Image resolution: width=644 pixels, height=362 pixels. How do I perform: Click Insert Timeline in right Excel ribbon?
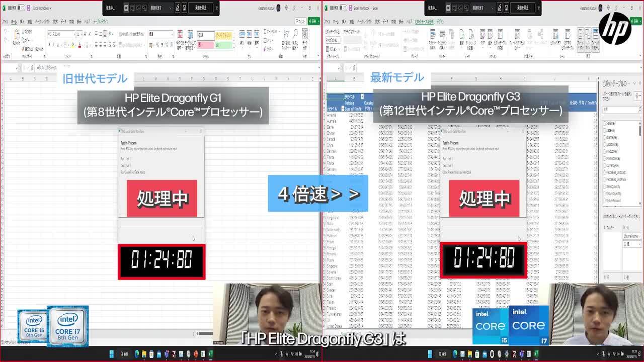pyautogui.click(x=442, y=39)
